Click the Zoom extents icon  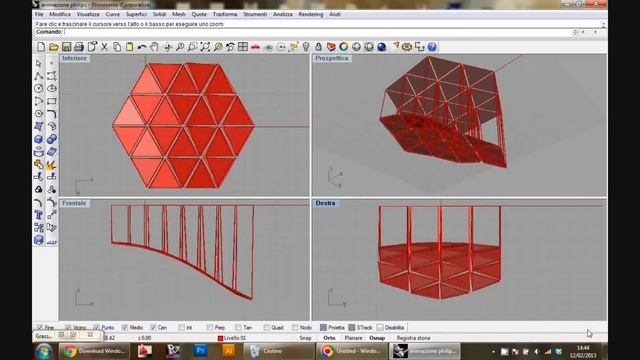click(x=205, y=47)
